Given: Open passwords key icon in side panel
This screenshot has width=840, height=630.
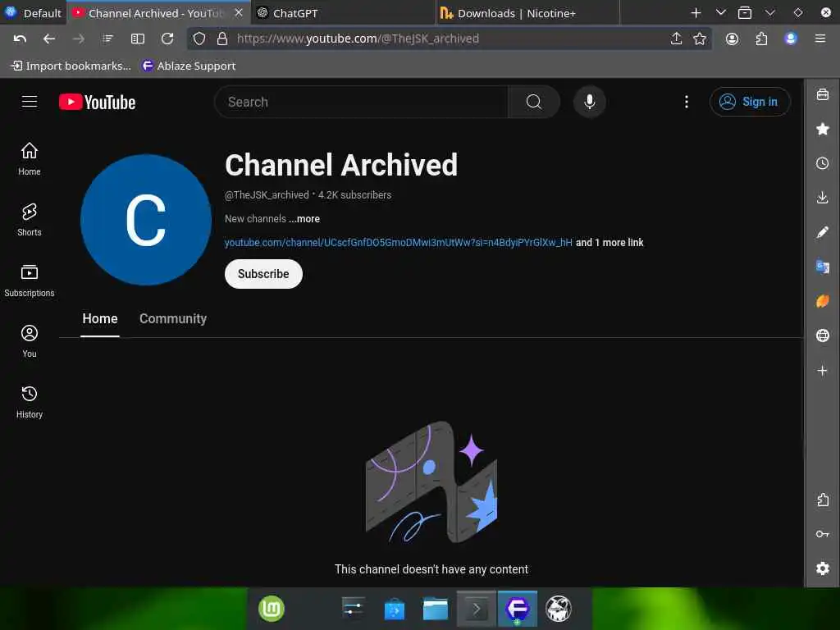Looking at the screenshot, I should click(822, 534).
